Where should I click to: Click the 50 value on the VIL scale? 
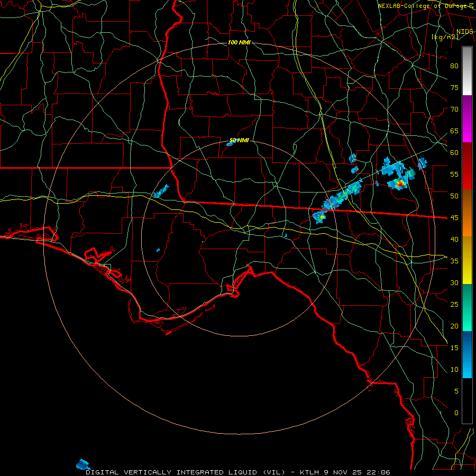click(x=454, y=196)
